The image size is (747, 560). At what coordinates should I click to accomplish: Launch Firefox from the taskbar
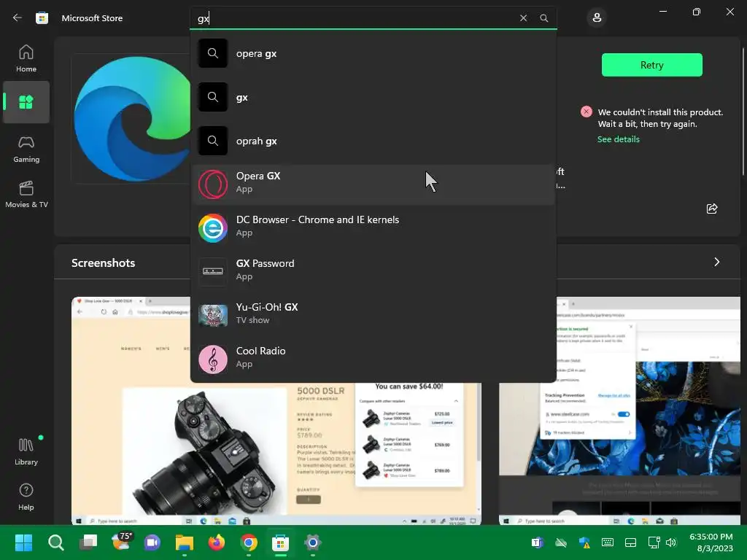pos(217,542)
